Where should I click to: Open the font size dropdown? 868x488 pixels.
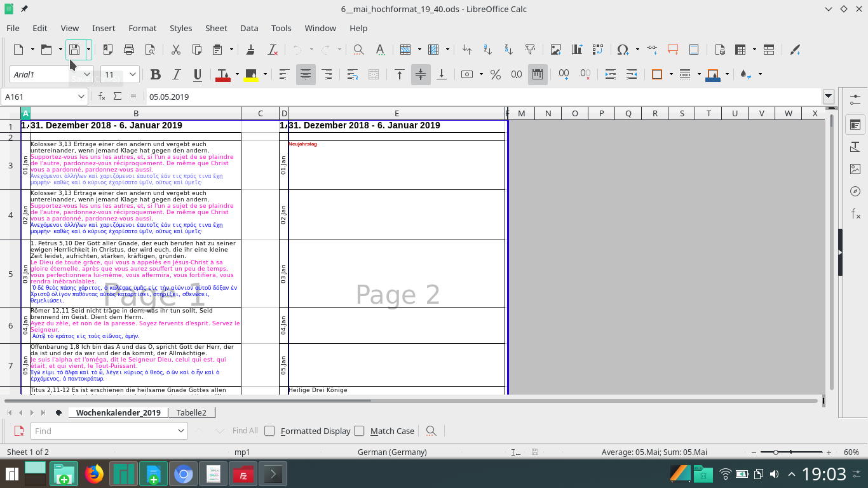(133, 74)
